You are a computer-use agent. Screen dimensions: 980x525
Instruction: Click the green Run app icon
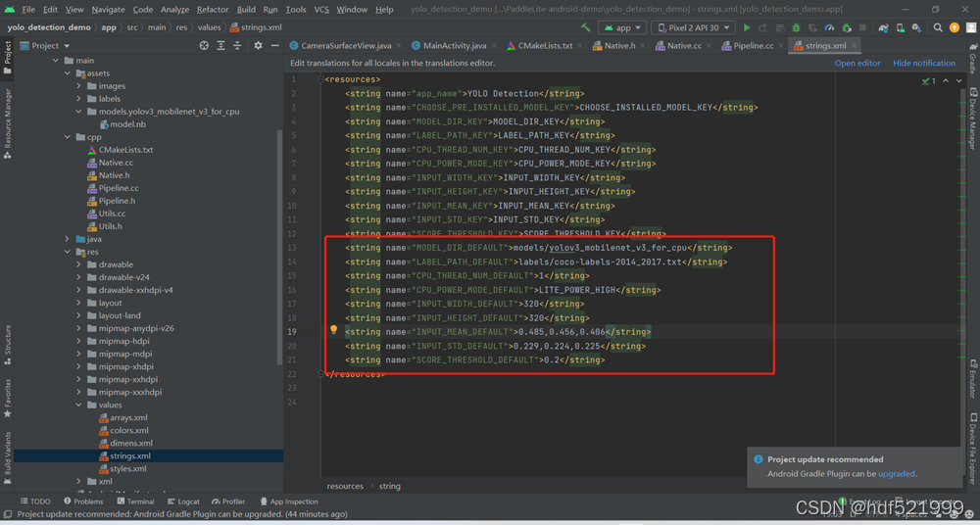[x=746, y=27]
